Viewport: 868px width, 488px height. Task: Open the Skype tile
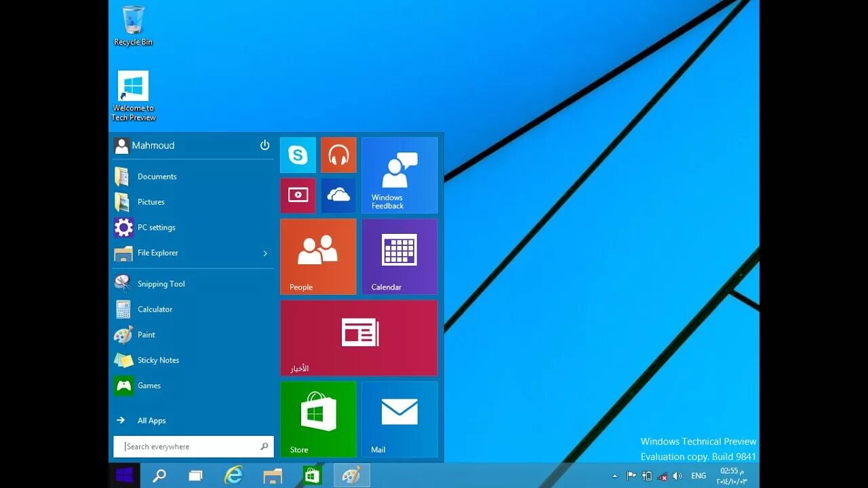pyautogui.click(x=298, y=155)
